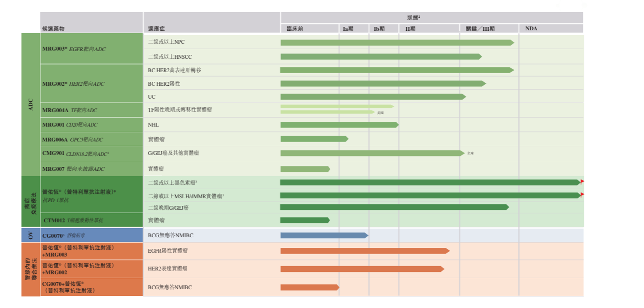Click the NHL progress bar for MRG001

(x=339, y=125)
